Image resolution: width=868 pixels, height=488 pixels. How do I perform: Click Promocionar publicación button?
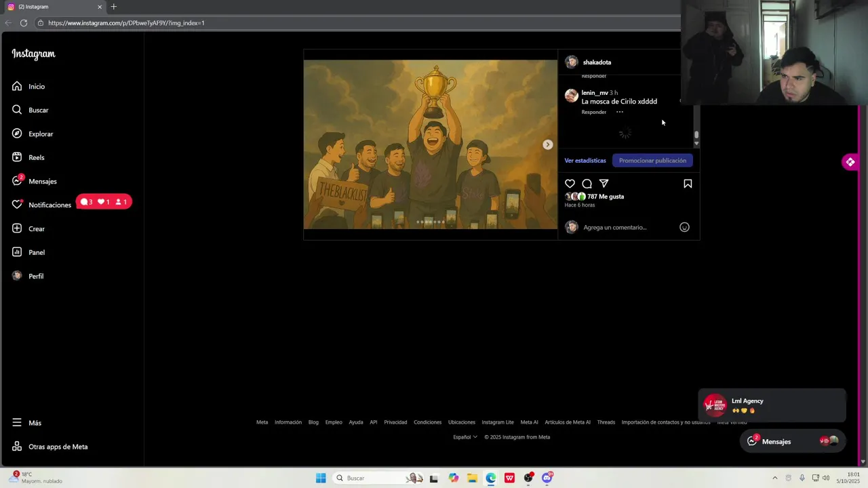click(x=652, y=161)
